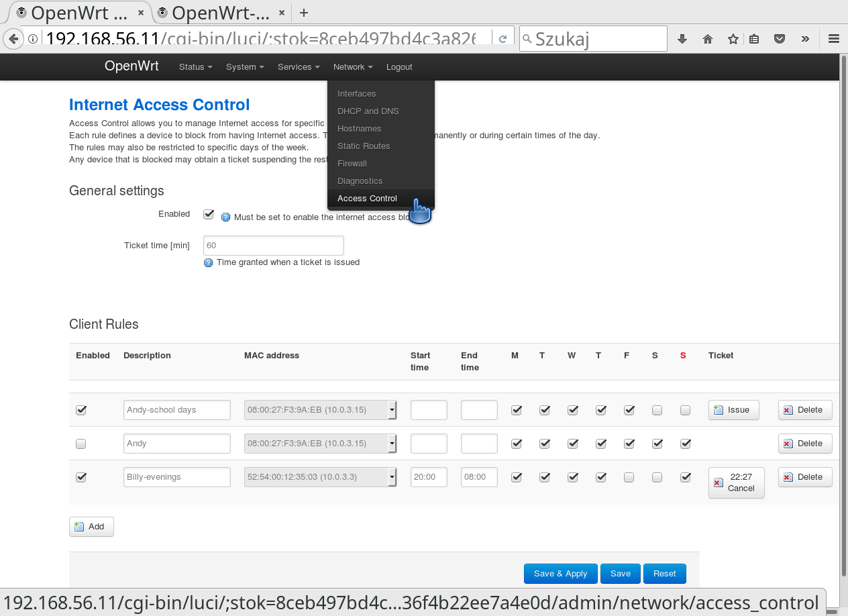The image size is (848, 616).
Task: Click the Reset button
Action: point(665,574)
